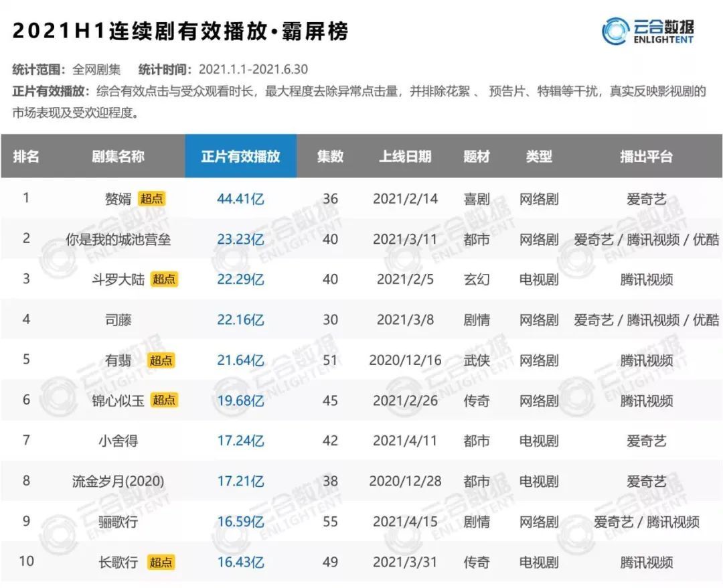Image resolution: width=723 pixels, height=588 pixels.
Task: Click the 超点 badge next to 赘婿
Action: pos(152,199)
